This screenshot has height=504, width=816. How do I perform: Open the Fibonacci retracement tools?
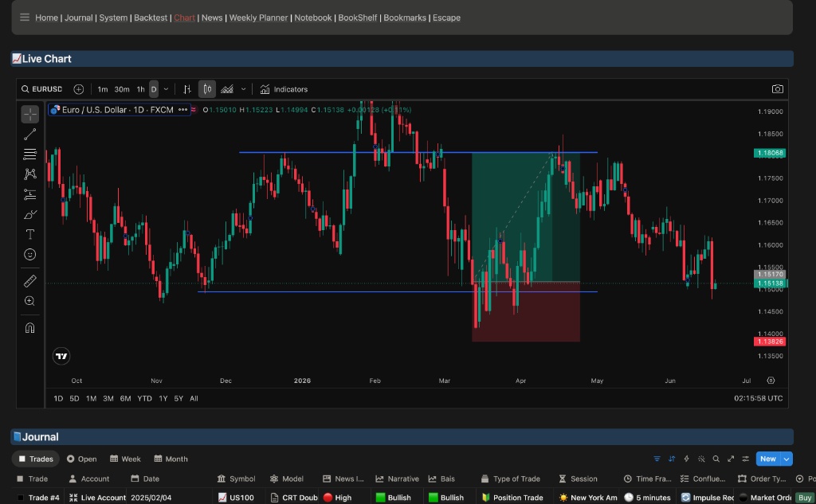[x=30, y=154]
